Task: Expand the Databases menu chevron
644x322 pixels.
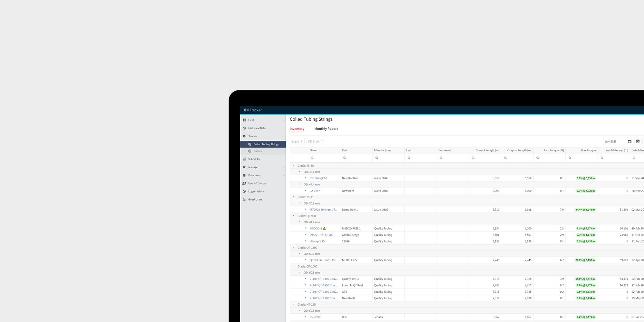Action: click(x=283, y=175)
